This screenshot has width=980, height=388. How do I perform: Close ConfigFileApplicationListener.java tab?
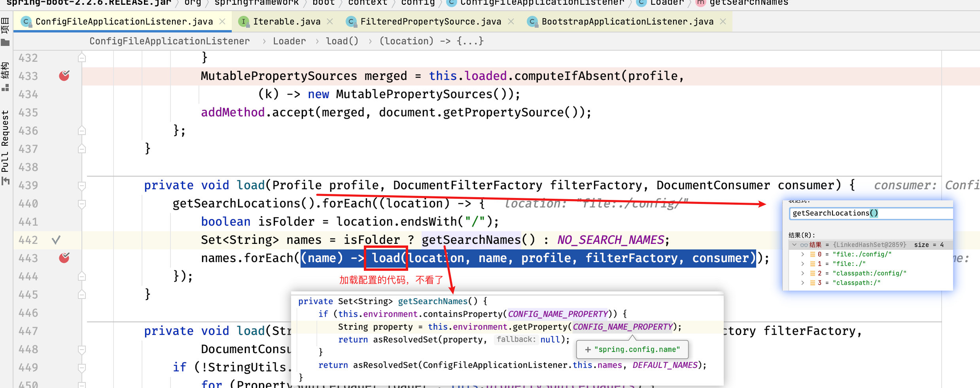[x=223, y=21]
